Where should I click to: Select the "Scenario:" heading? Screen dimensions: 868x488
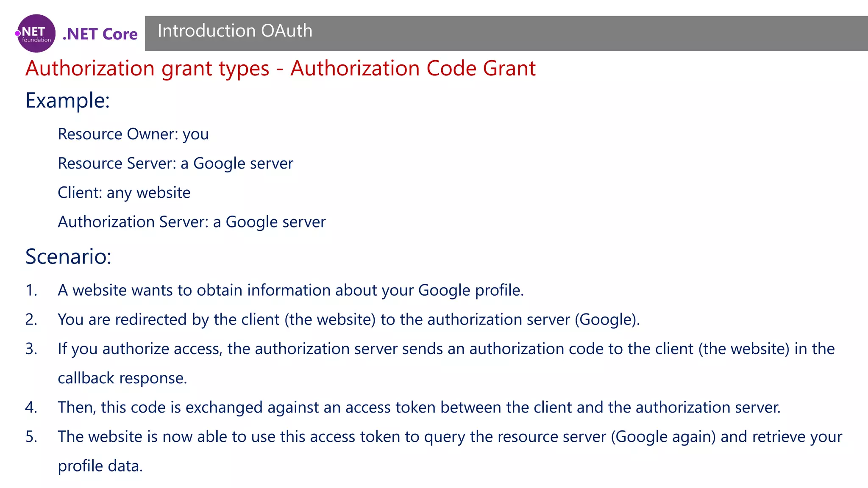(69, 257)
